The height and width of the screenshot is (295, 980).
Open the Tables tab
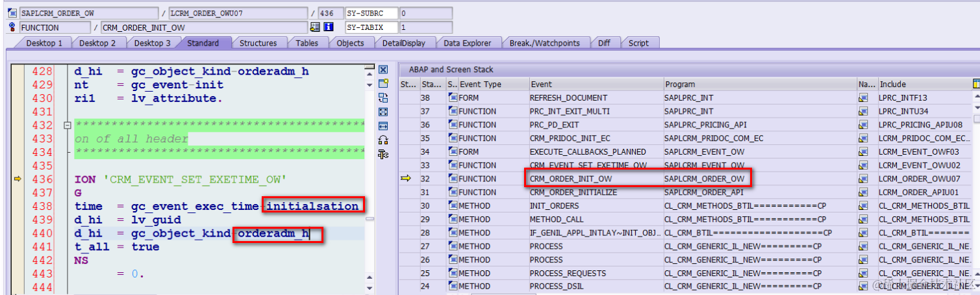pos(306,43)
